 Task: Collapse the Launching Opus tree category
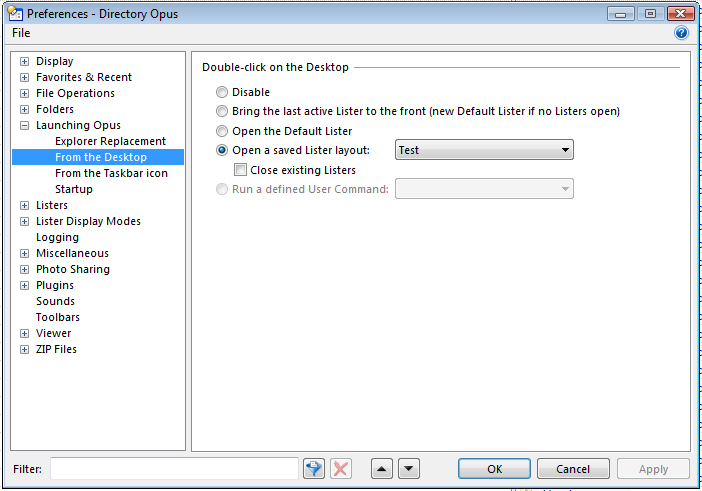pyautogui.click(x=25, y=125)
